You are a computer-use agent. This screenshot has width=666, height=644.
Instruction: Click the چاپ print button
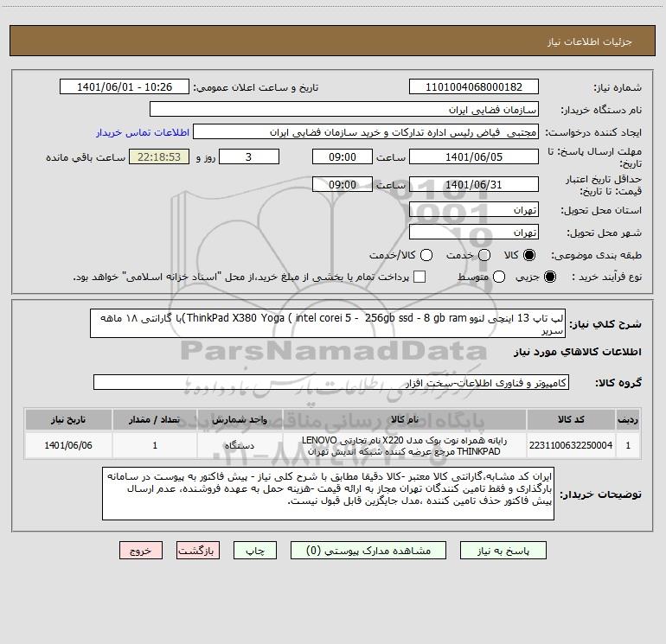tap(255, 551)
